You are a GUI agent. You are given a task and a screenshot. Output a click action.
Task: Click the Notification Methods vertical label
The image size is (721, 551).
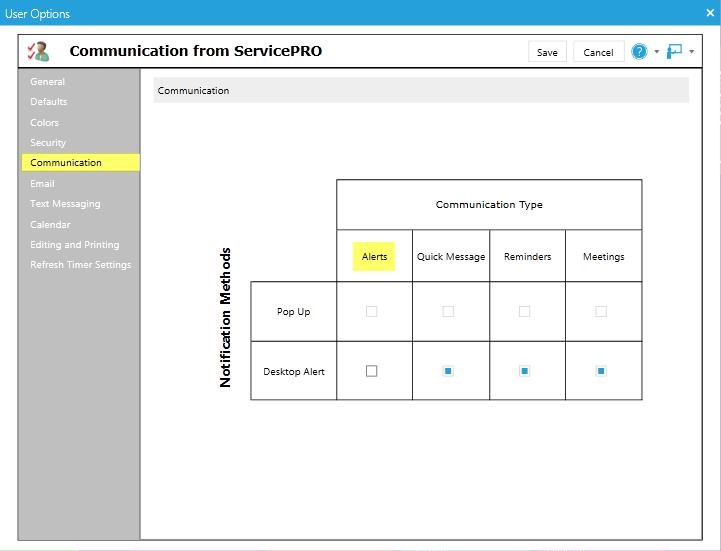pyautogui.click(x=225, y=317)
